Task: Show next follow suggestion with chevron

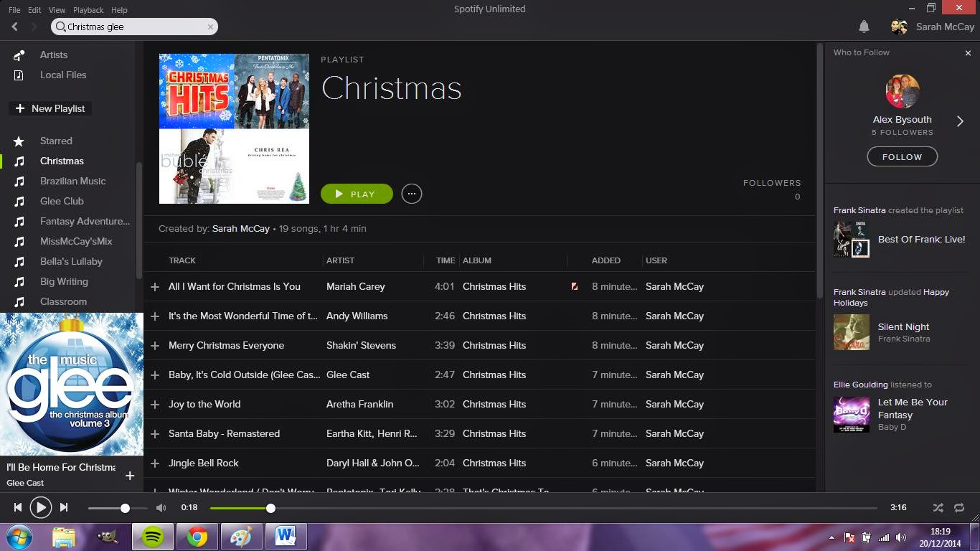Action: pyautogui.click(x=960, y=121)
